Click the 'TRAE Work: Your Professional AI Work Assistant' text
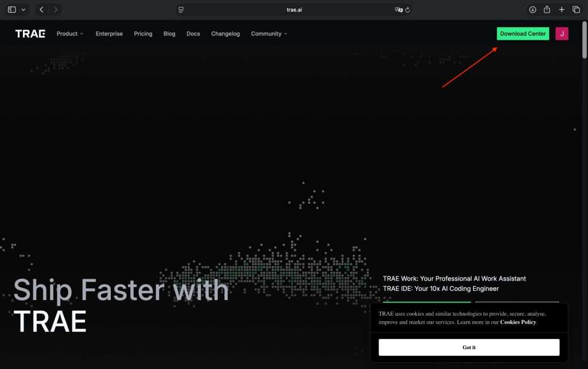This screenshot has height=369, width=588. point(454,279)
